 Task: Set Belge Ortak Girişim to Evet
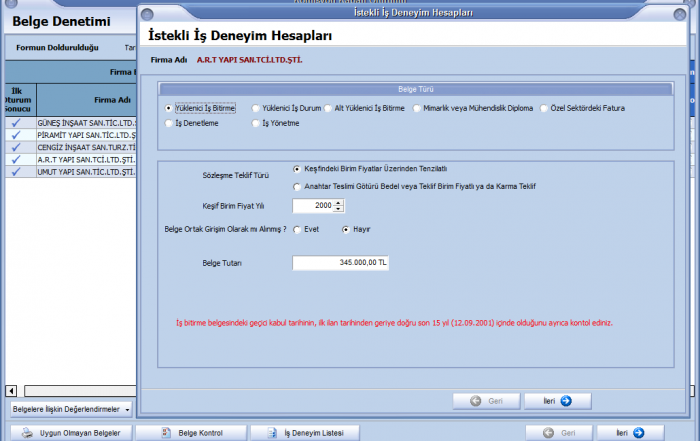pos(297,229)
